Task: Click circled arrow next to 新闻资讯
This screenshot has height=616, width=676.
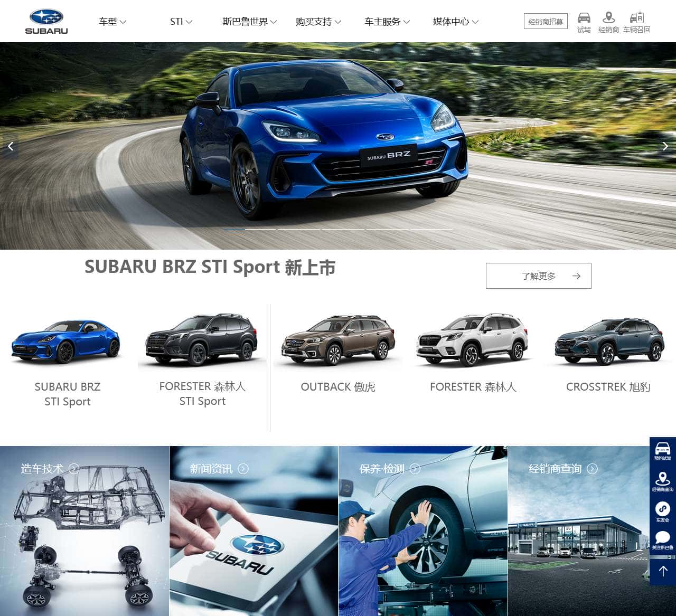Action: point(243,469)
